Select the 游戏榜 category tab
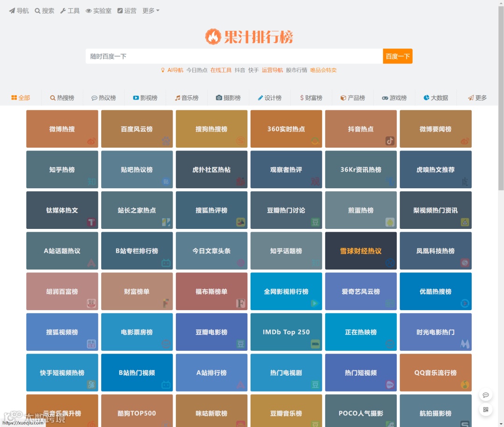The image size is (504, 427). [x=394, y=98]
